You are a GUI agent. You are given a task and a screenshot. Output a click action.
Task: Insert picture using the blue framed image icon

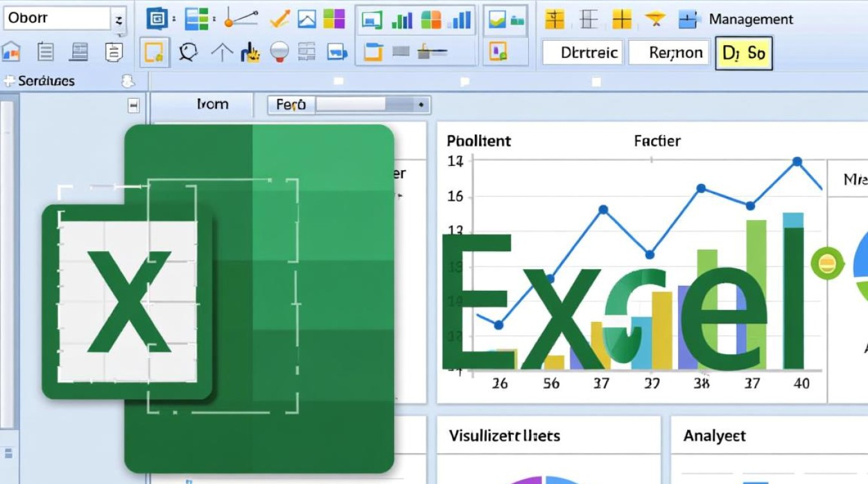click(306, 19)
